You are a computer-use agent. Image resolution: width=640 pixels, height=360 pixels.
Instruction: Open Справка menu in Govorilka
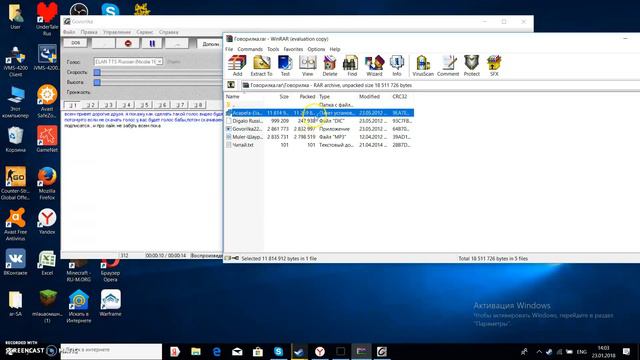[x=169, y=32]
